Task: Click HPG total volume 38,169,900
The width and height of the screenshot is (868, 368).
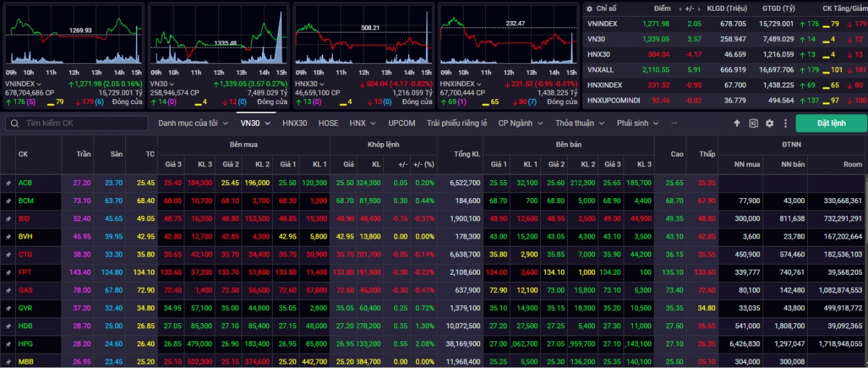Action: click(x=464, y=343)
